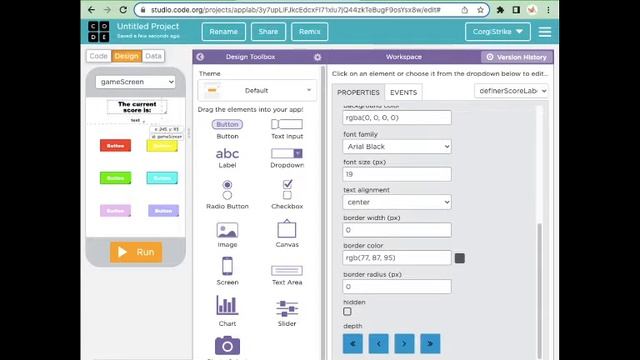Select the abc Label element
Viewport: 640px width, 360px height.
[x=227, y=158]
